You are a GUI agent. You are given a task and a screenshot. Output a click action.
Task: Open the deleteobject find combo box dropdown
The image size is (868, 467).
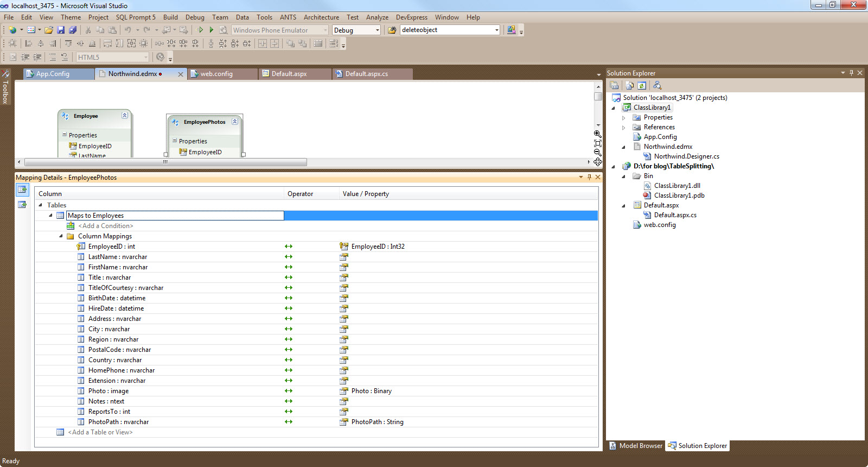pyautogui.click(x=496, y=30)
